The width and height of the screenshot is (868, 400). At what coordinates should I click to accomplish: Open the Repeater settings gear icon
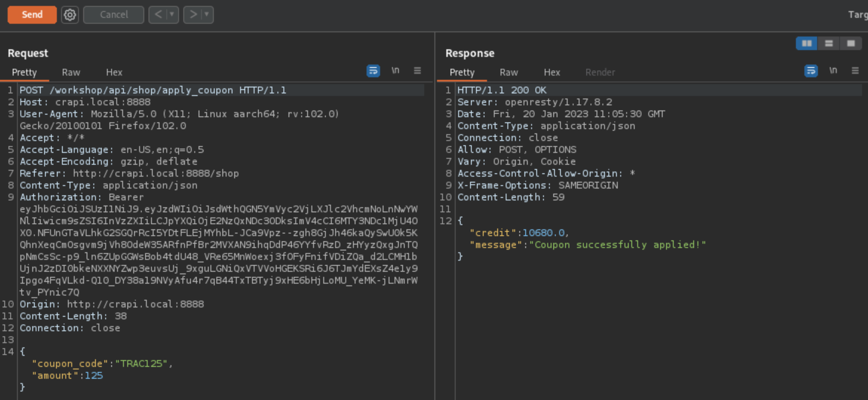point(70,15)
